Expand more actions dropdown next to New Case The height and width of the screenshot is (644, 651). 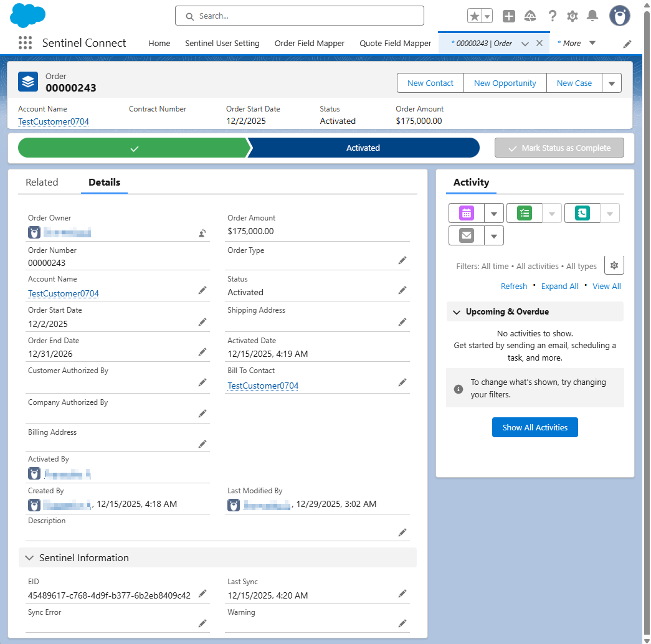611,83
